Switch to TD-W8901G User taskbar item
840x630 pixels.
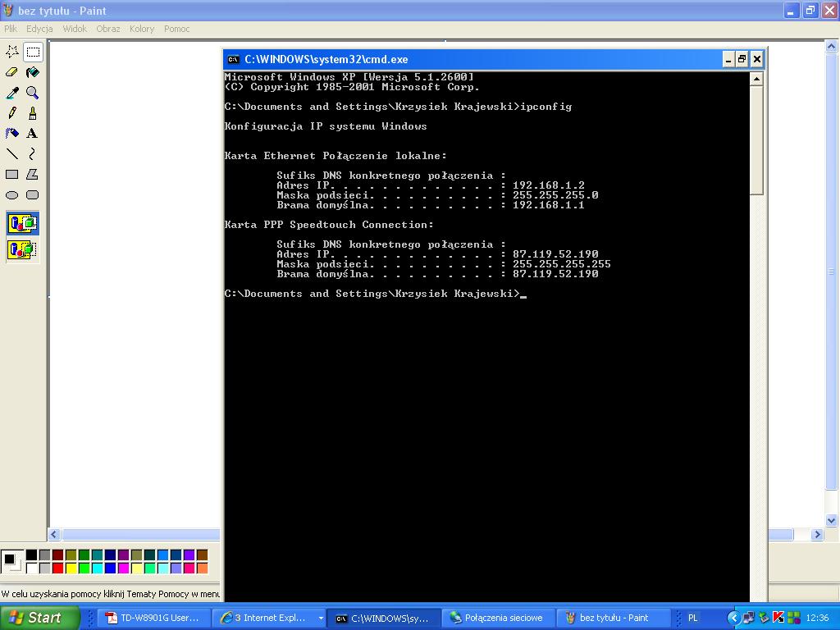pos(154,619)
